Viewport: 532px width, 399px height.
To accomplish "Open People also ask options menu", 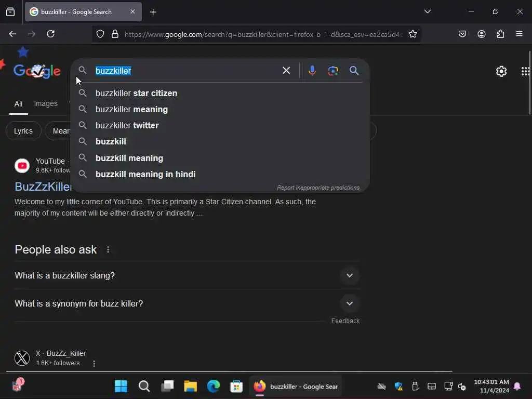I will [x=108, y=250].
